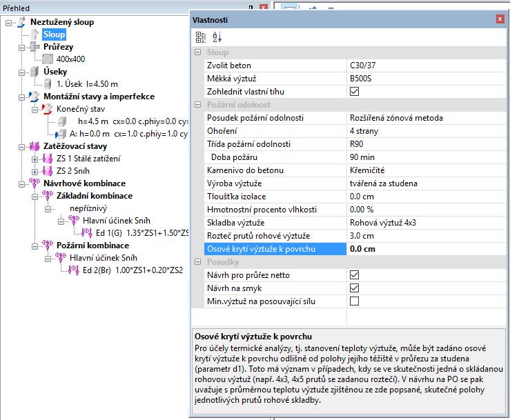Edit Osové krytí výztuže k povrchu value

tap(426, 249)
